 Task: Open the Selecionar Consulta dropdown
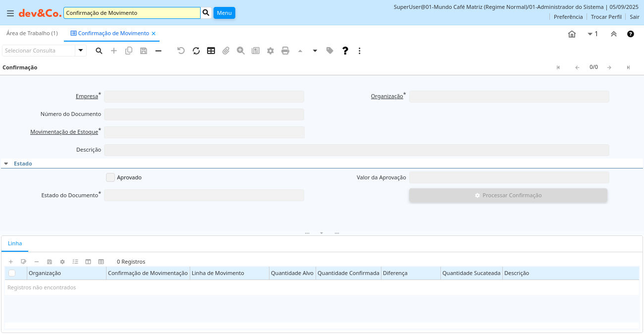click(x=81, y=51)
